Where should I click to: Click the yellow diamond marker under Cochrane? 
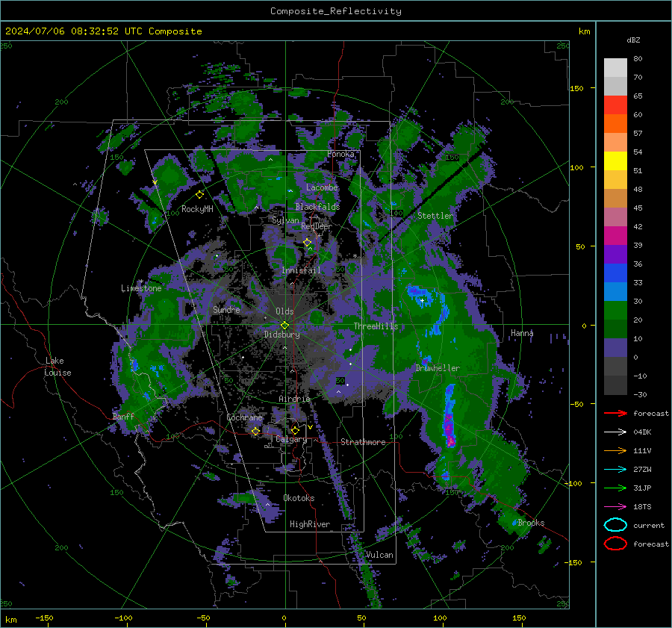255,431
